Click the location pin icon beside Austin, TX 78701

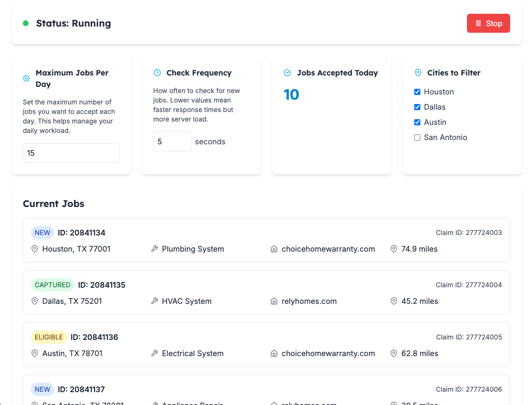point(35,353)
